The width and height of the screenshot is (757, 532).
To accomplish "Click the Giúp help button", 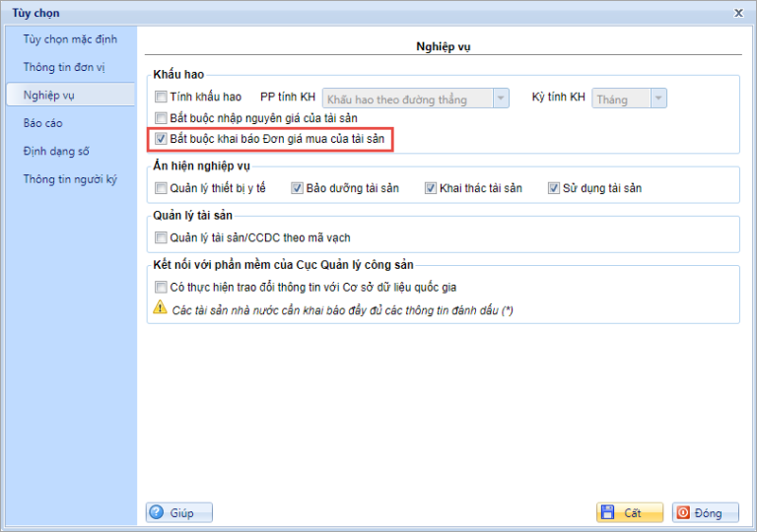I will (179, 513).
